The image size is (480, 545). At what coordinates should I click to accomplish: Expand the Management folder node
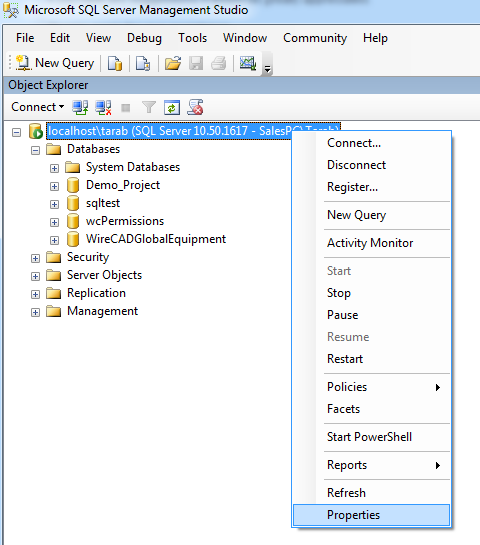coord(35,312)
